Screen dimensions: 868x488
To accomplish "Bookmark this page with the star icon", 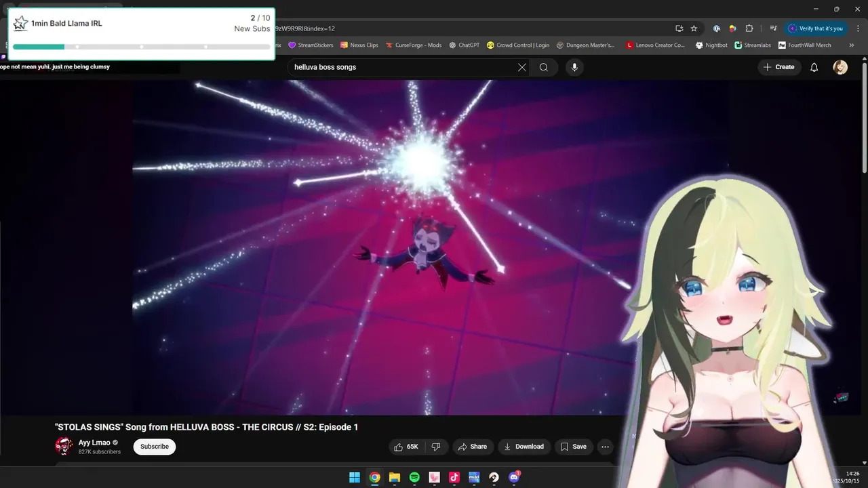I will 694,28.
